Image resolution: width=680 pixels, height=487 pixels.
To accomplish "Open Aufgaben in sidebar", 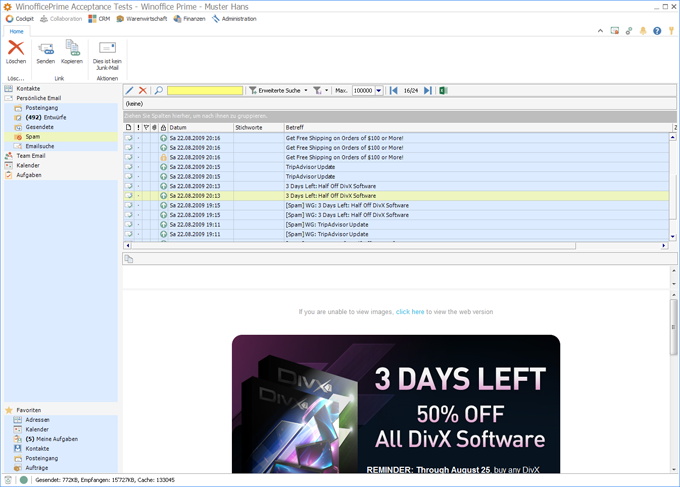I will tap(29, 175).
